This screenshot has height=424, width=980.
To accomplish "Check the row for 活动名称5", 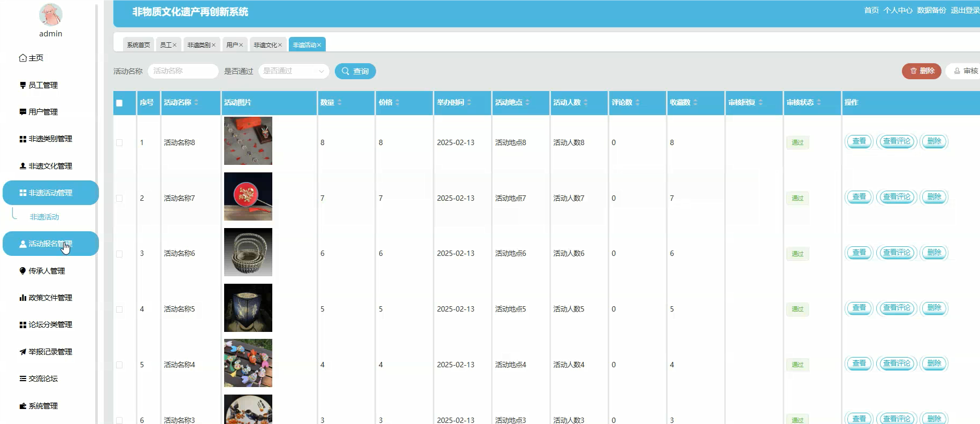I will tap(119, 309).
